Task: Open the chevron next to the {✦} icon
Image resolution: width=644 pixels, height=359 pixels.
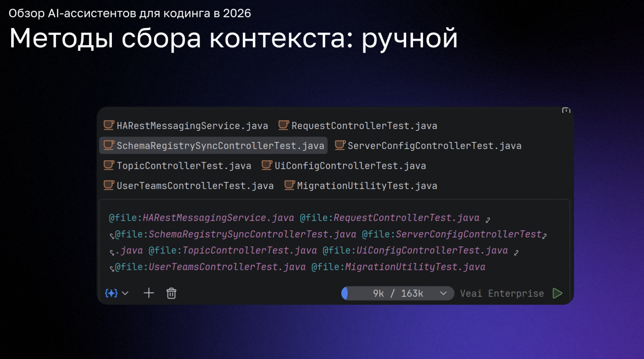Action: (x=125, y=293)
